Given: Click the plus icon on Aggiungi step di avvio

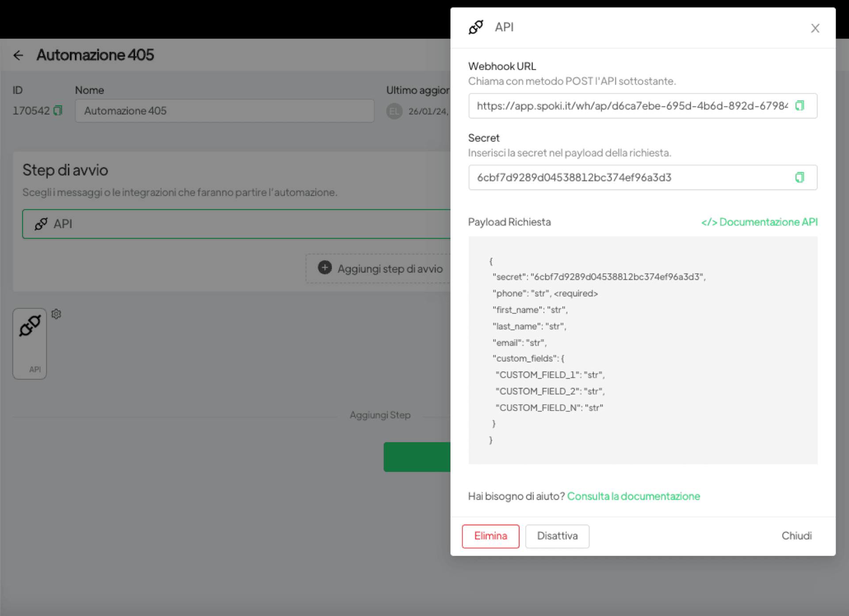Looking at the screenshot, I should tap(324, 268).
